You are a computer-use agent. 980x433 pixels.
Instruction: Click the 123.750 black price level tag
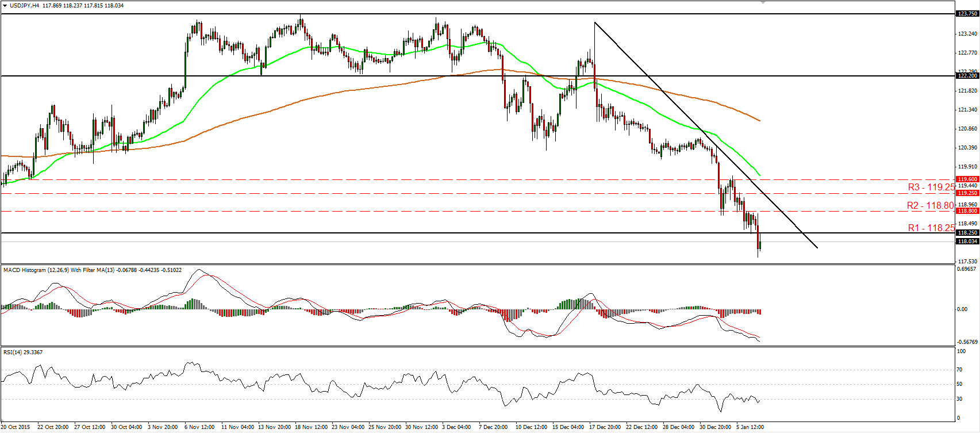tap(967, 13)
